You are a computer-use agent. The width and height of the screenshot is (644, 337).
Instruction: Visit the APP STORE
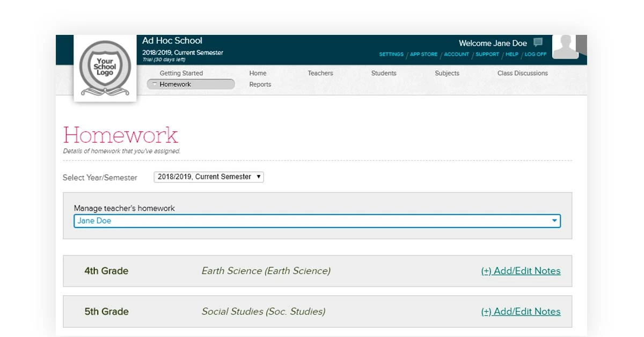coord(423,54)
